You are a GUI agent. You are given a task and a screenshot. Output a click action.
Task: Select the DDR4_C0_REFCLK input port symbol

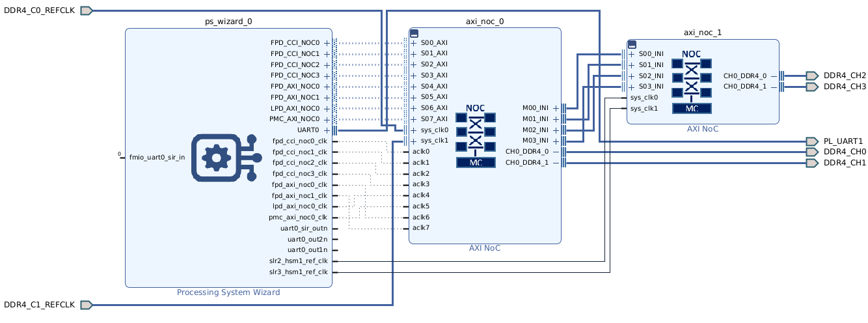[x=87, y=10]
